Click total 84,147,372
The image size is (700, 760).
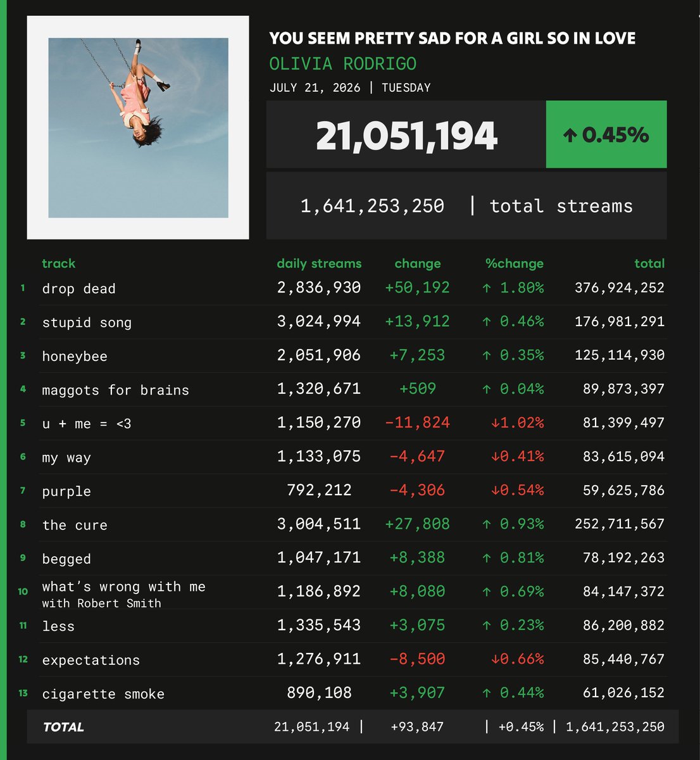tap(624, 592)
